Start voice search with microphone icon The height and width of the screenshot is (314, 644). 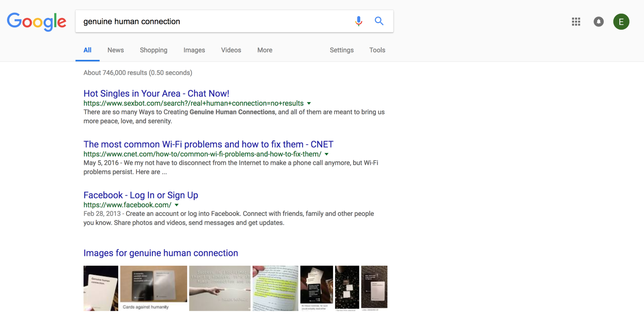tap(358, 21)
